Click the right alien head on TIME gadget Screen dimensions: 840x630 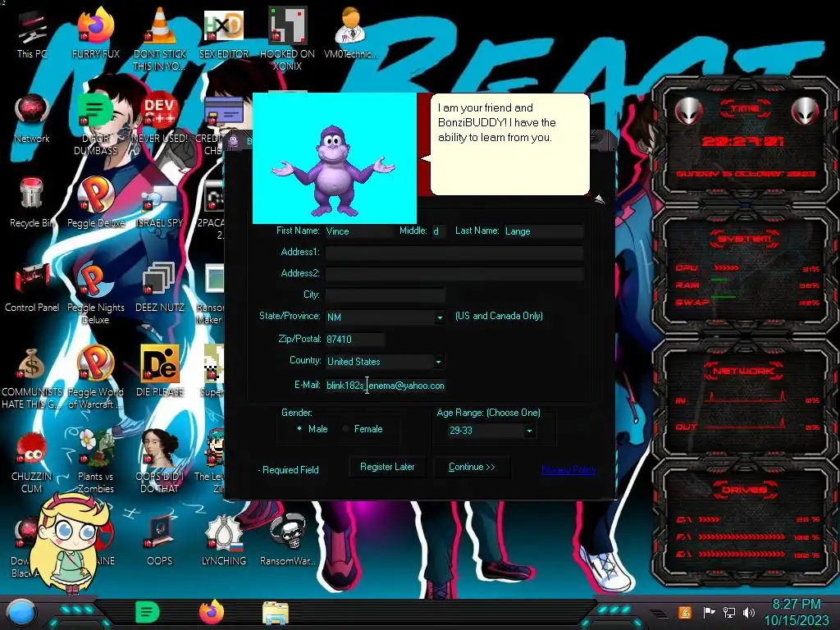coord(806,112)
